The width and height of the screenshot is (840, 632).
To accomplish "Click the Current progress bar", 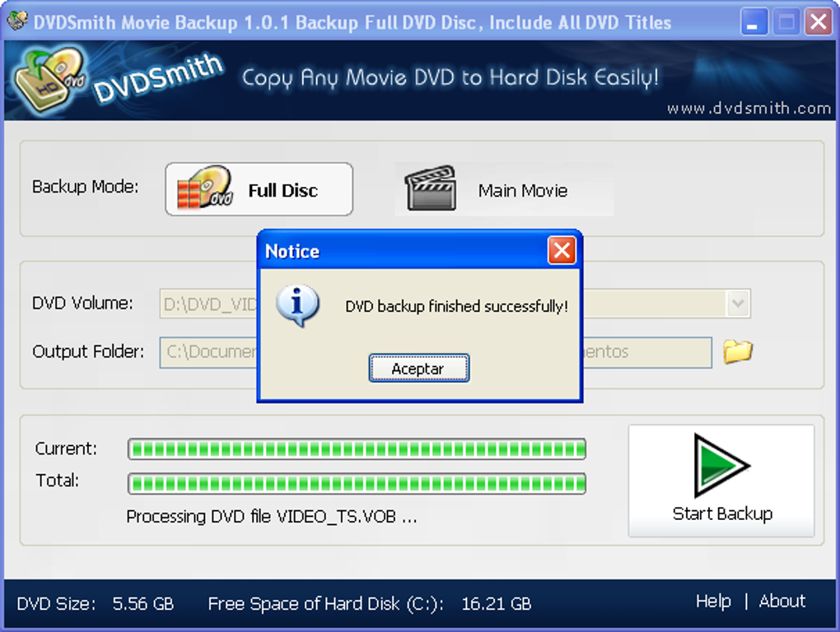I will [x=357, y=449].
